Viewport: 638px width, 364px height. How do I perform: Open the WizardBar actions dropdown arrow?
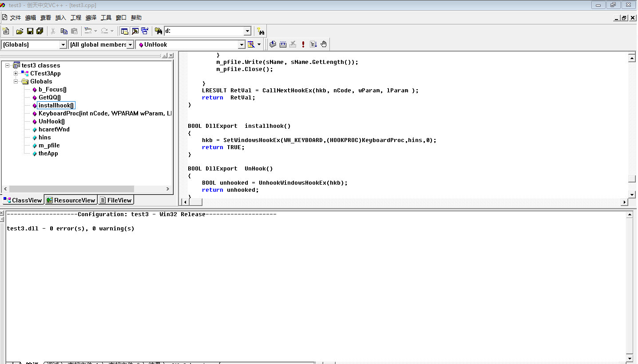pyautogui.click(x=259, y=44)
